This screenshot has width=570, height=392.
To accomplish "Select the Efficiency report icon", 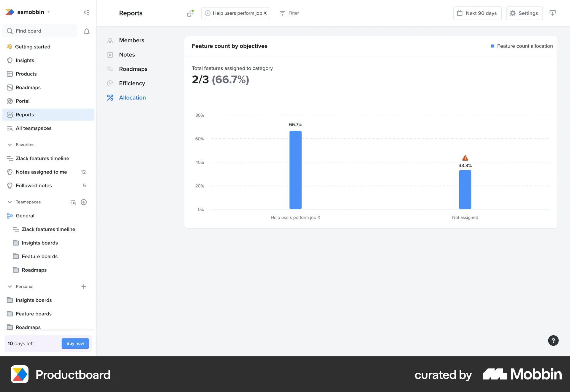I will coord(110,83).
